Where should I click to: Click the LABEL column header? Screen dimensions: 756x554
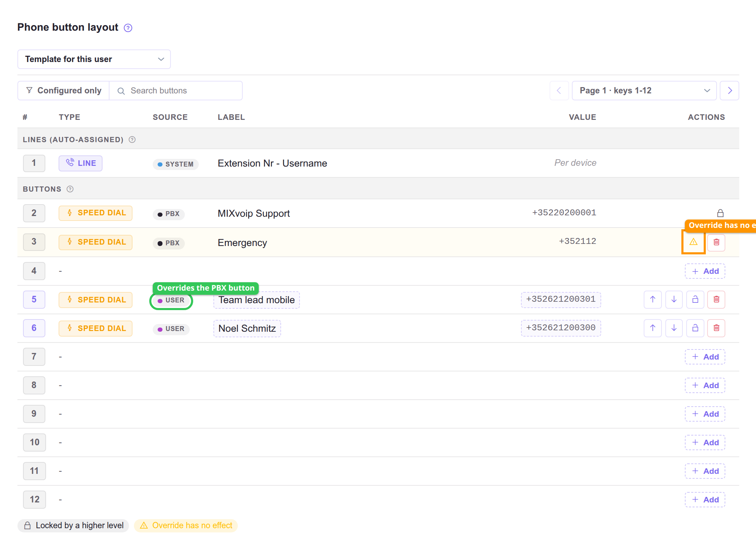[x=231, y=117]
